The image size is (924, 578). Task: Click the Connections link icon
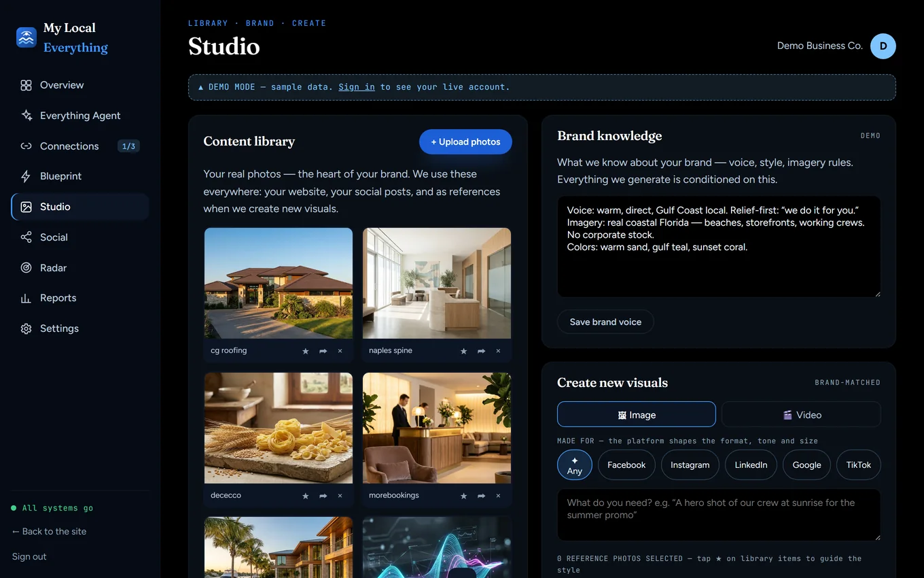click(26, 146)
